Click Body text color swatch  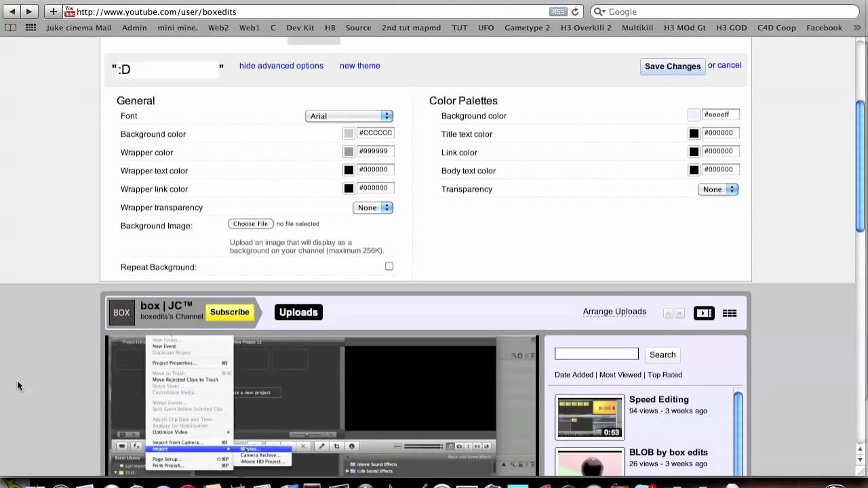[x=694, y=170]
